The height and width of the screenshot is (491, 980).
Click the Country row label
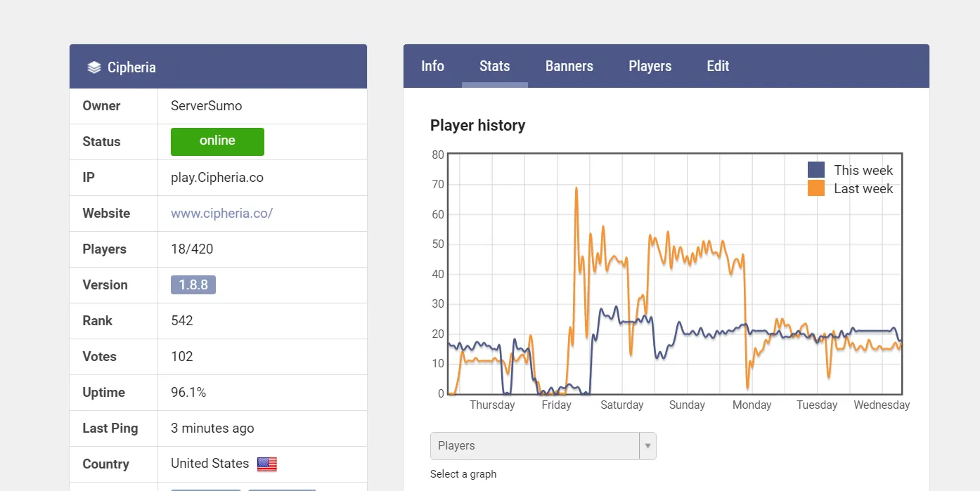click(x=105, y=464)
